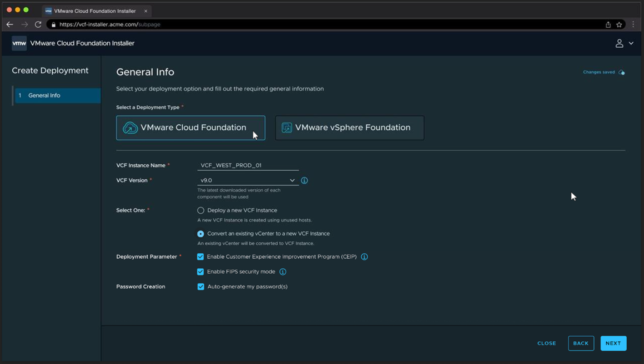
Task: Toggle Enable CEIP checkbox
Action: point(200,257)
